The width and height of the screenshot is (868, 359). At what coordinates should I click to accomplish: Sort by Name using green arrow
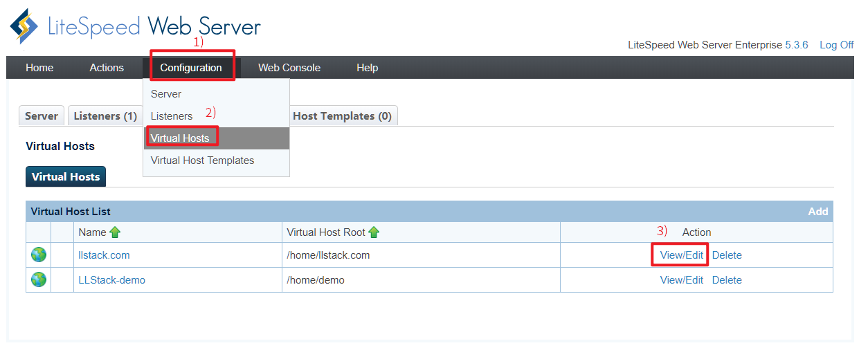click(x=115, y=232)
